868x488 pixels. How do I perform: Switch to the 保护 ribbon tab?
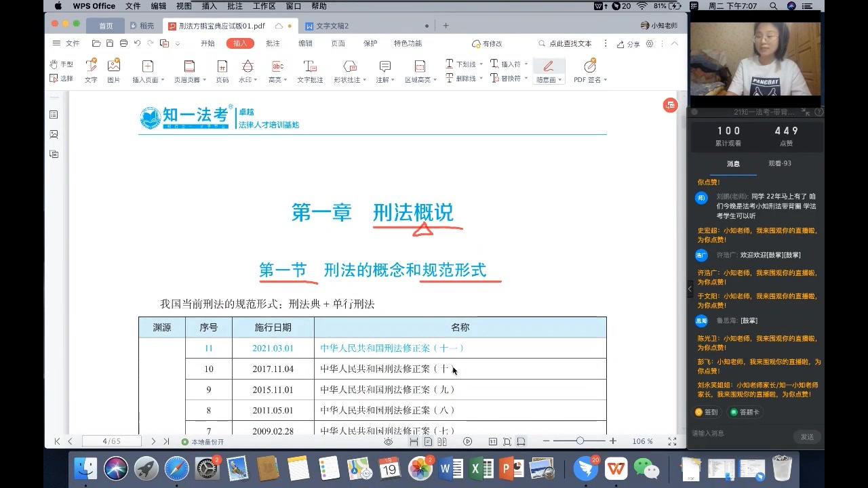[370, 43]
